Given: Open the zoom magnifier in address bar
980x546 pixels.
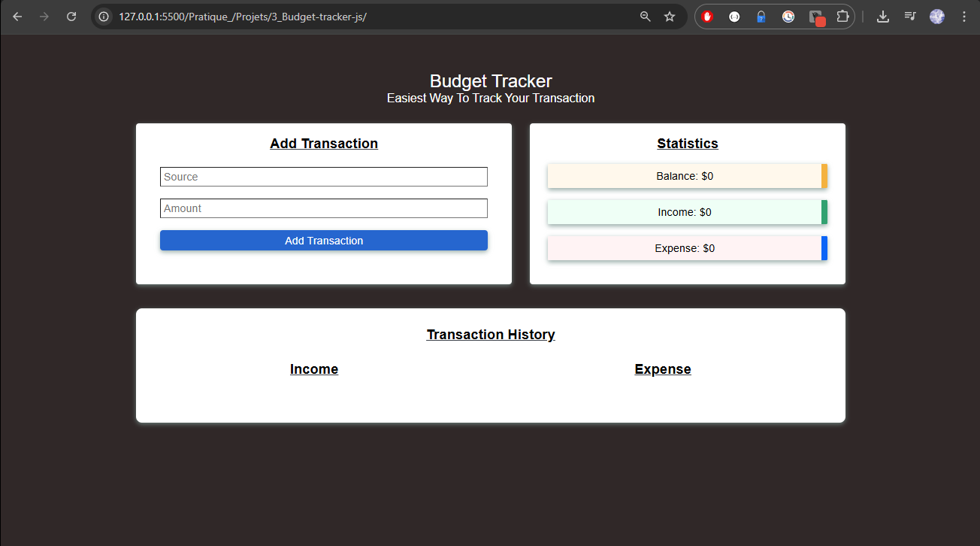Looking at the screenshot, I should tap(645, 17).
